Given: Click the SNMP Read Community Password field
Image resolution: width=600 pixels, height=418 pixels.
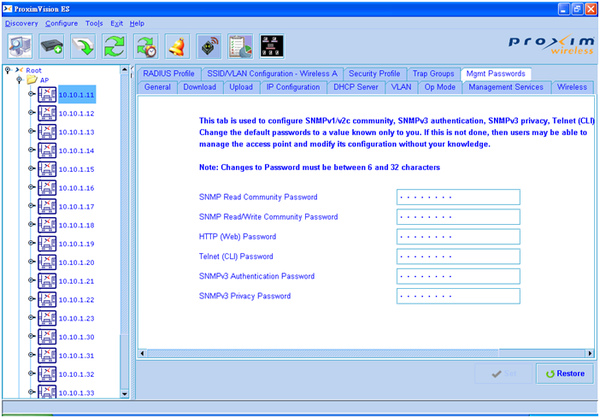Looking at the screenshot, I should [x=458, y=197].
